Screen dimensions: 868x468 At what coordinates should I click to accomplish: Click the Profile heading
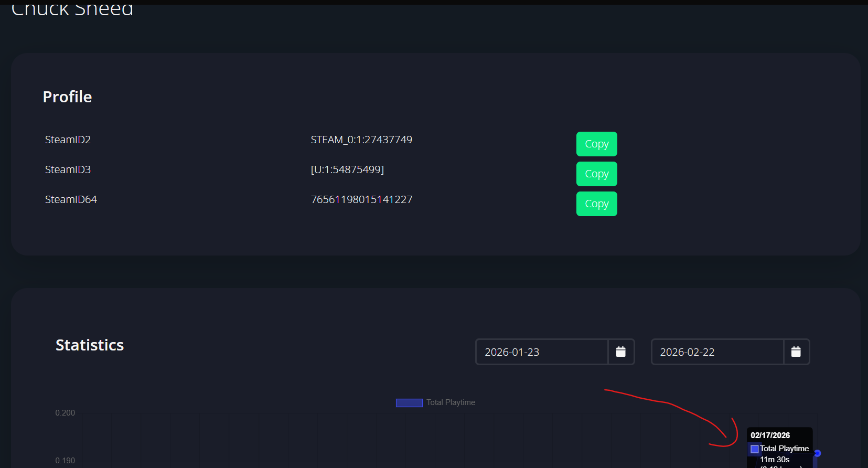point(67,97)
